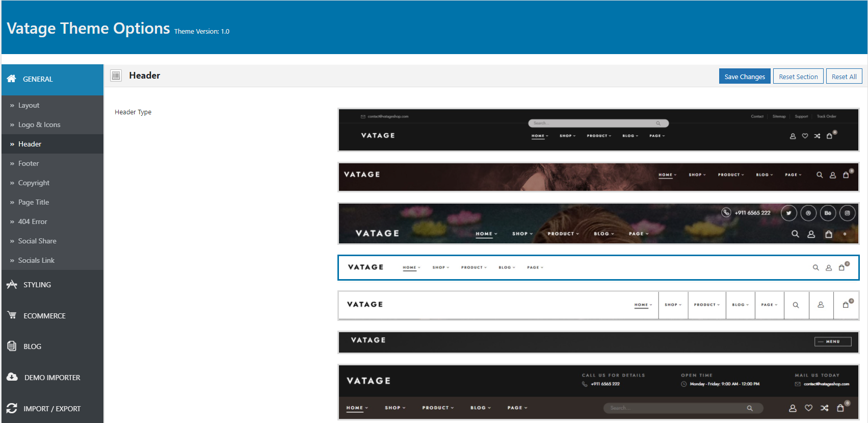The height and width of the screenshot is (423, 868).
Task: Click the Save Changes button
Action: tap(745, 77)
